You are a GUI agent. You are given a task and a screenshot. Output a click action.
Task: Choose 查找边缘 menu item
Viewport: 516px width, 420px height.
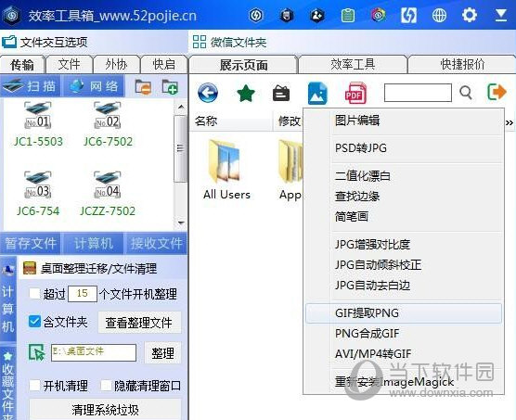point(404,197)
